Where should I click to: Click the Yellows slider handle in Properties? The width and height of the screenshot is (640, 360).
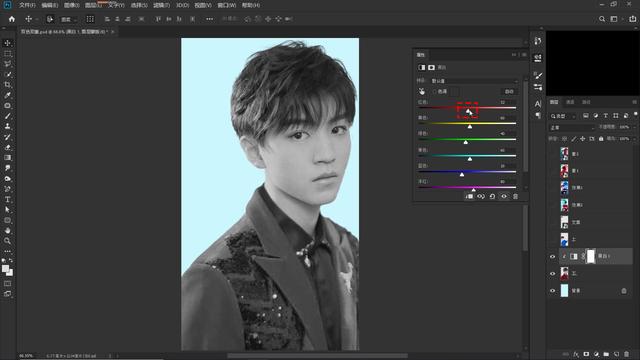pos(470,127)
